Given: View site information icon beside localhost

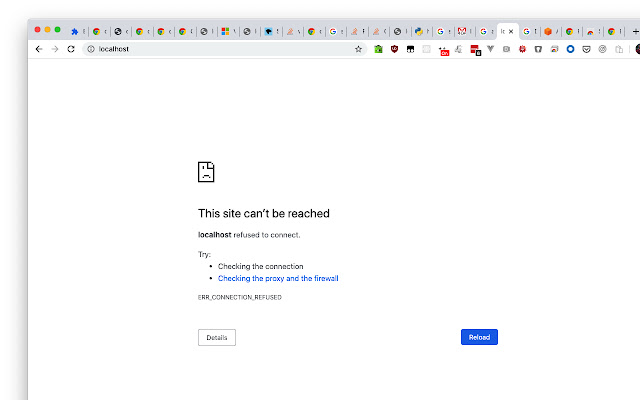Looking at the screenshot, I should [x=91, y=49].
